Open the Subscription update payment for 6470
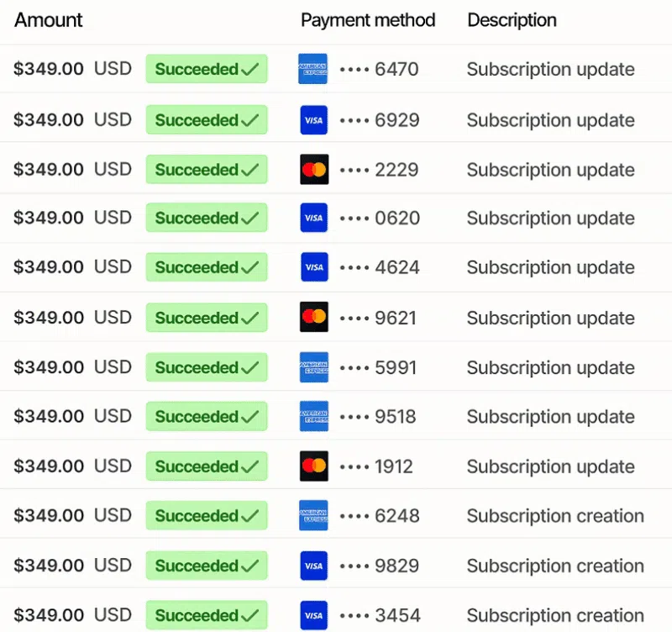The width and height of the screenshot is (672, 632). 551,70
